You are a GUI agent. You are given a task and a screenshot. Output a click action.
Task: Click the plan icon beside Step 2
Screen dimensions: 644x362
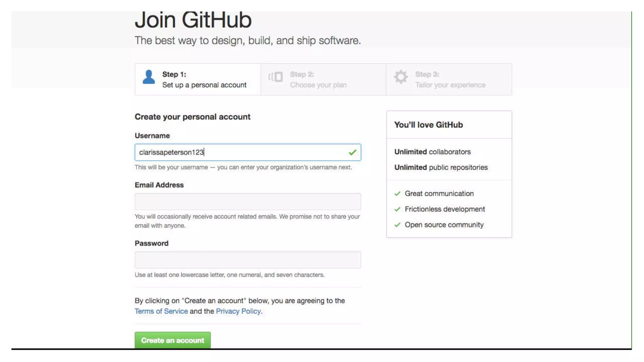[x=275, y=77]
